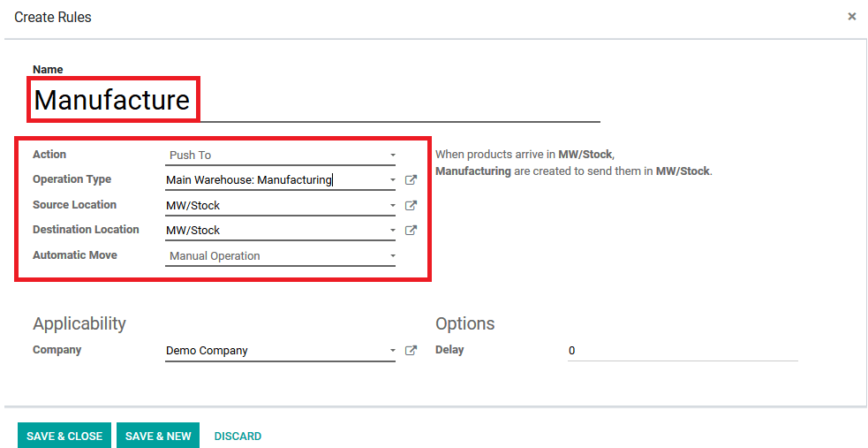The height and width of the screenshot is (448, 868).
Task: Expand the Action dropdown arrow
Action: click(x=392, y=155)
